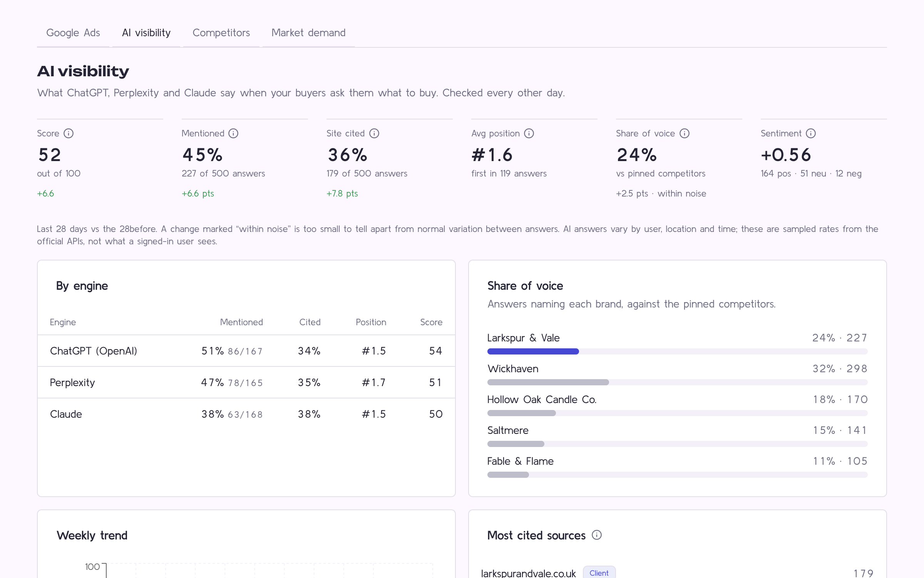Open the Share of voice info icon
Screen dimensions: 924x578
pos(685,133)
